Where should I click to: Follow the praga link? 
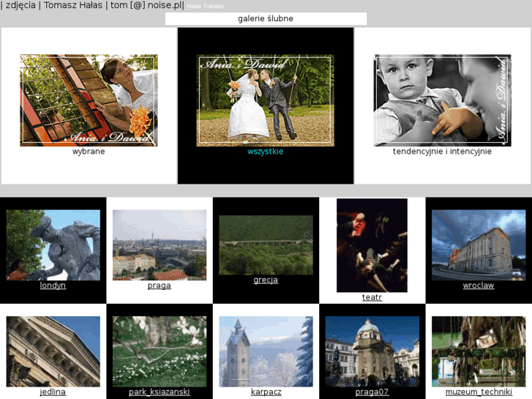(x=159, y=286)
